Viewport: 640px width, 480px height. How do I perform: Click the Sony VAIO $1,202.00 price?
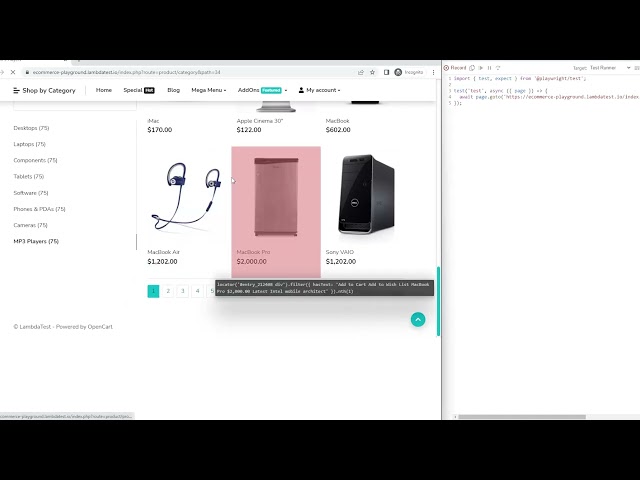(341, 262)
